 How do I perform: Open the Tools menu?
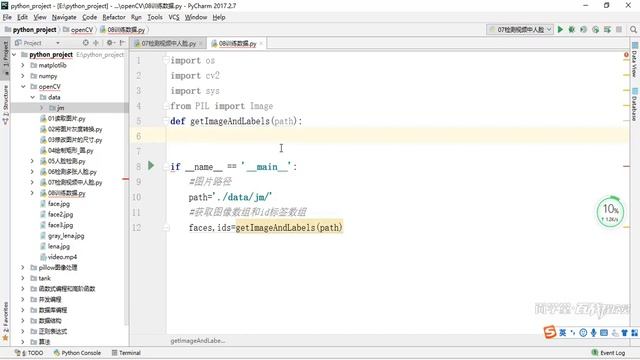pyautogui.click(x=155, y=17)
